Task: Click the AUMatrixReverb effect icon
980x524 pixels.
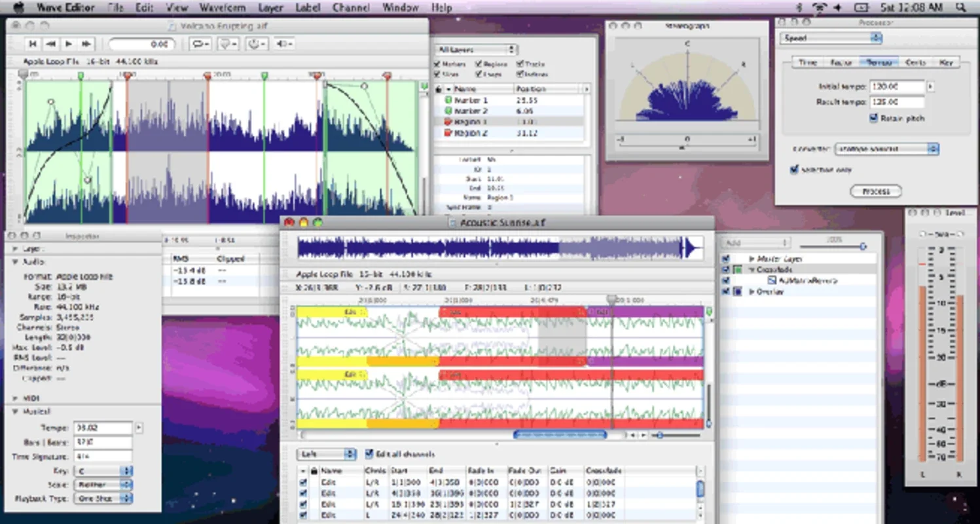Action: (x=771, y=280)
